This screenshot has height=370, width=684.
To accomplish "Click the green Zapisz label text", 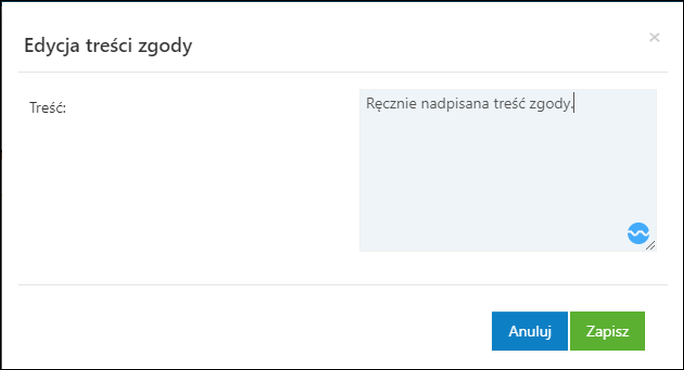I will coord(607,331).
